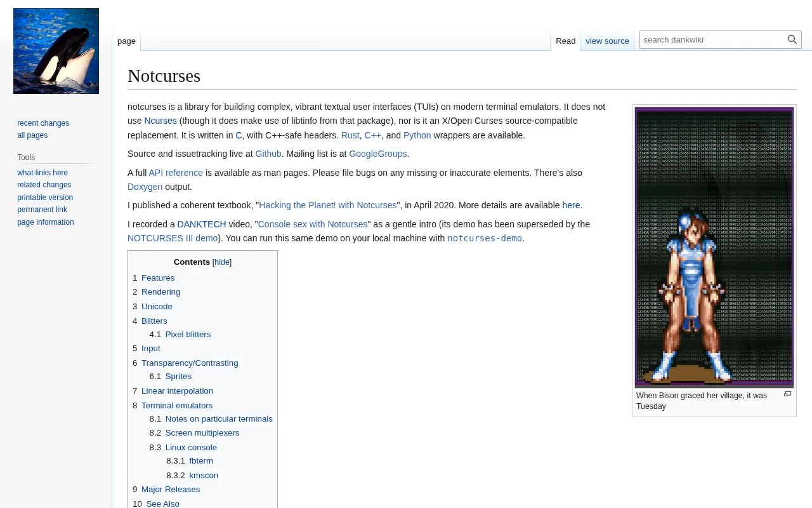The image size is (812, 508).
Task: Open 'NOTCURSES III demo' link
Action: (173, 238)
